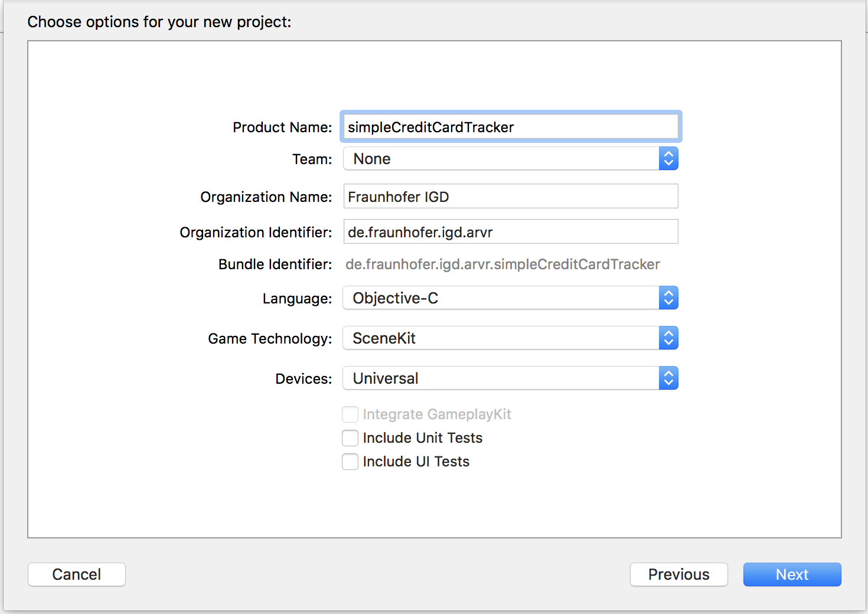This screenshot has width=868, height=614.
Task: Click the 'Choose options for your new project' heading
Action: point(159,22)
